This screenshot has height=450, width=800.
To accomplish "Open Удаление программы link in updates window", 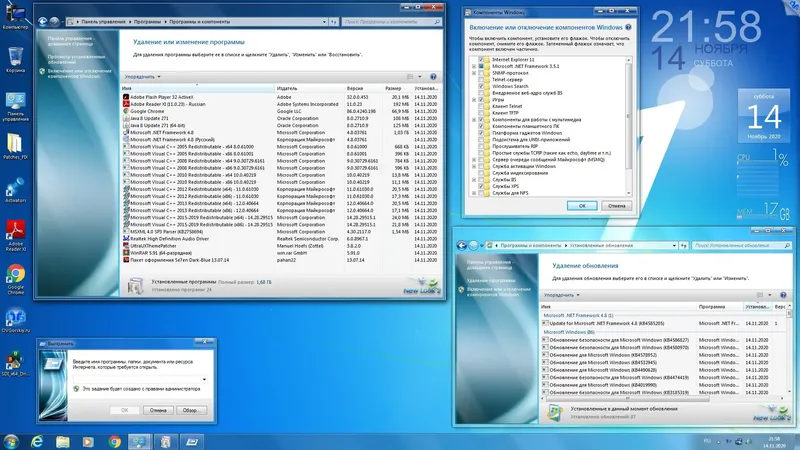I will (x=490, y=281).
